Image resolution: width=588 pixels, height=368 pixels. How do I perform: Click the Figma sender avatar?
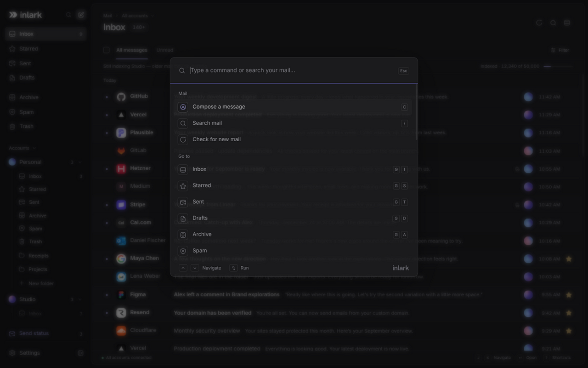point(121,295)
